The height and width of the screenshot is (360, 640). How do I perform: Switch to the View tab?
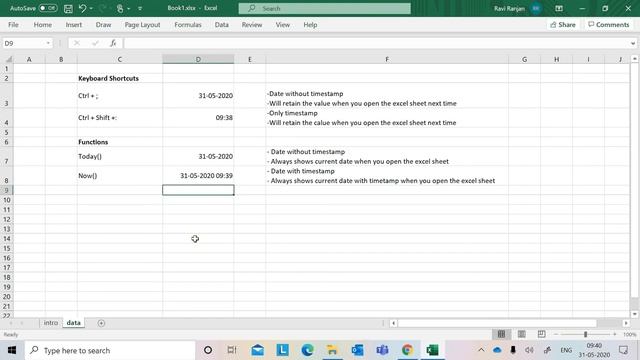[282, 24]
